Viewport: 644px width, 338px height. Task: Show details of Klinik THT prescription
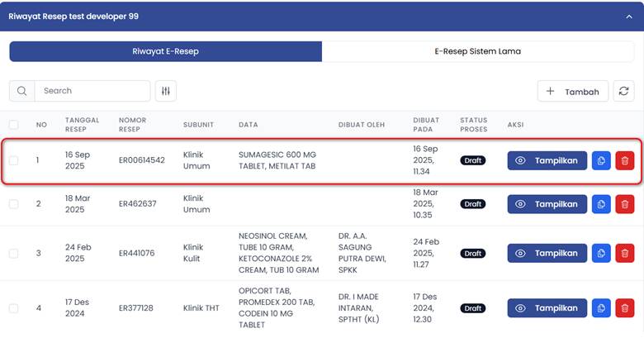[547, 308]
